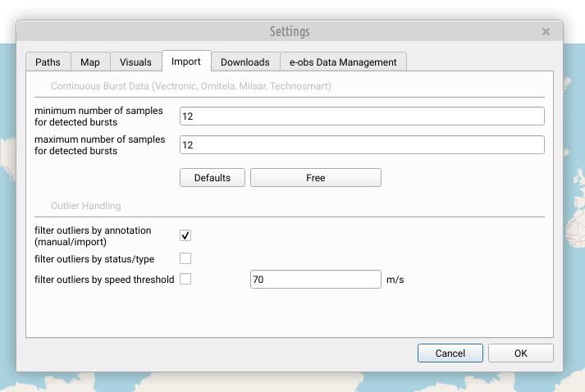This screenshot has width=585, height=392.
Task: Click the Free button
Action: [316, 177]
